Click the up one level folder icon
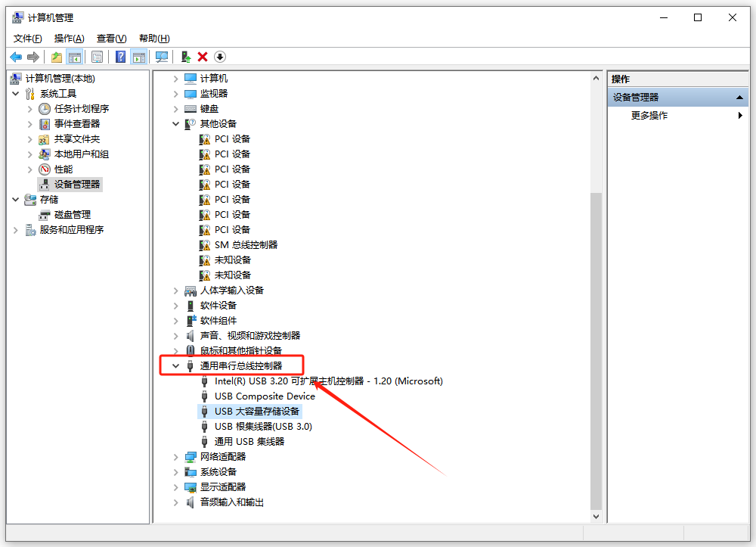Image resolution: width=756 pixels, height=547 pixels. coord(56,57)
